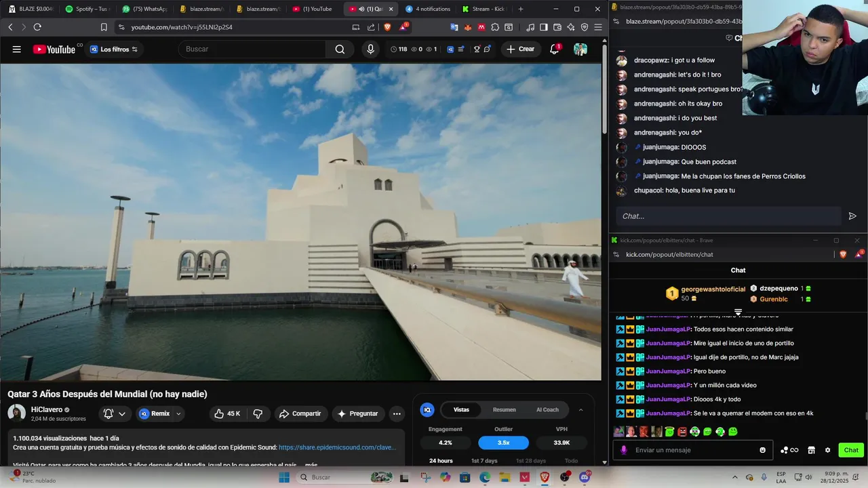This screenshot has height=488, width=868.
Task: Open the YouTube account avatar menu
Action: (580, 49)
